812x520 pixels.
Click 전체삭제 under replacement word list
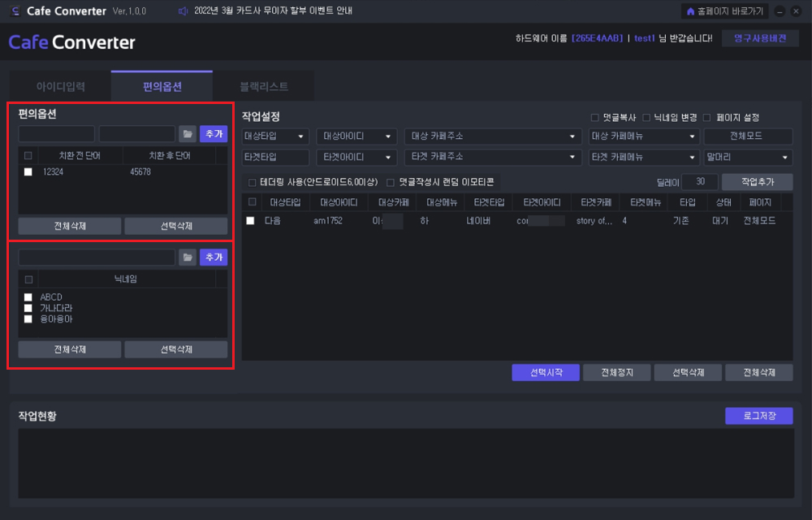[x=70, y=226]
